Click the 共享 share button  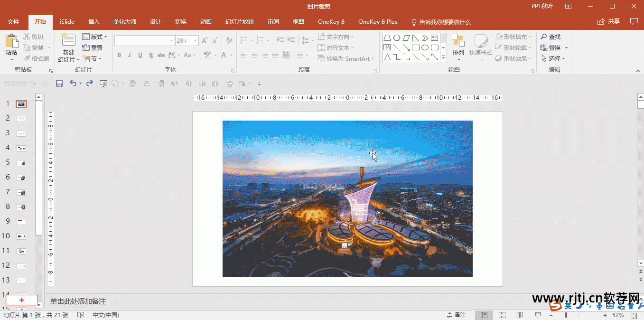click(x=609, y=21)
